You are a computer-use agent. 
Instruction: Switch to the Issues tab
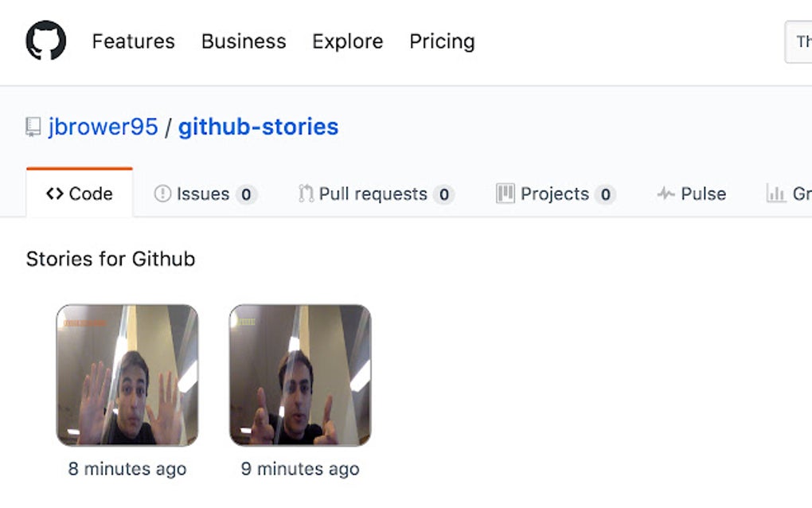(x=204, y=193)
